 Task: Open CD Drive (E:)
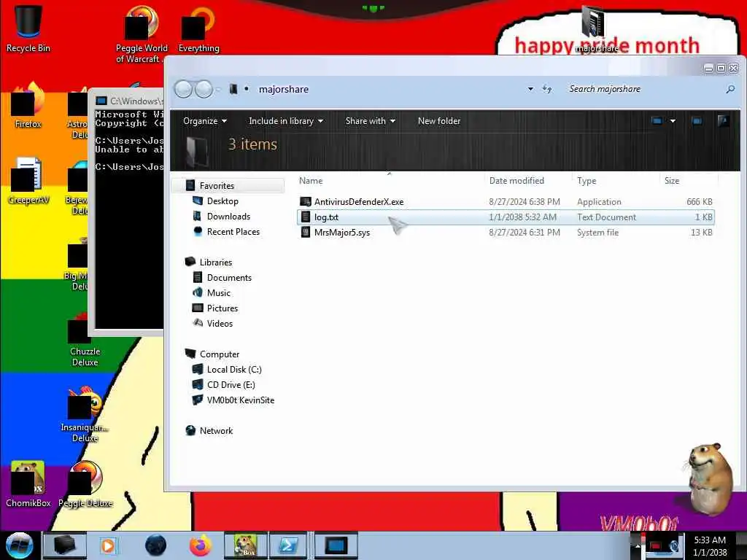click(x=231, y=385)
